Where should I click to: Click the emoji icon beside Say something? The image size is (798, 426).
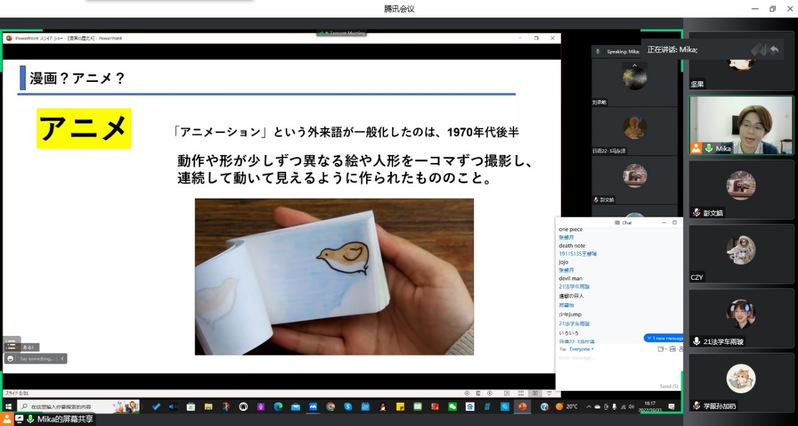(x=10, y=358)
